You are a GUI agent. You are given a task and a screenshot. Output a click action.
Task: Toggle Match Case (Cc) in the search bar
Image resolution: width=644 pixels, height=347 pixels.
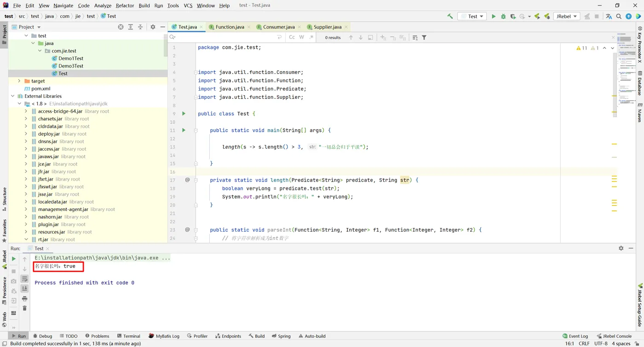click(292, 38)
